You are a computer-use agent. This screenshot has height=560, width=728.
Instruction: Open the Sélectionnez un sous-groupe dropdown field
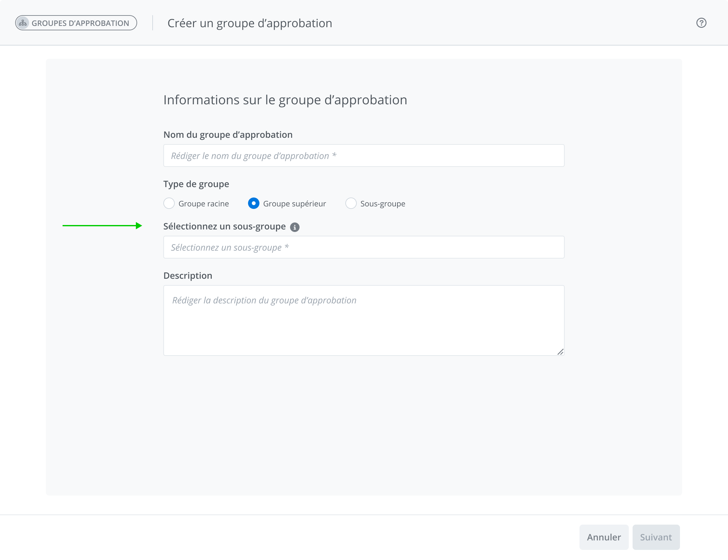click(x=363, y=247)
